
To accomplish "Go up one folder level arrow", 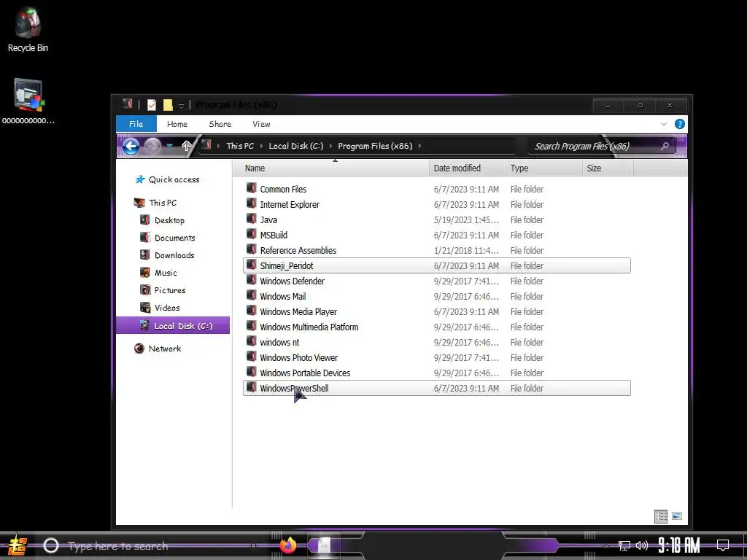I will (186, 146).
